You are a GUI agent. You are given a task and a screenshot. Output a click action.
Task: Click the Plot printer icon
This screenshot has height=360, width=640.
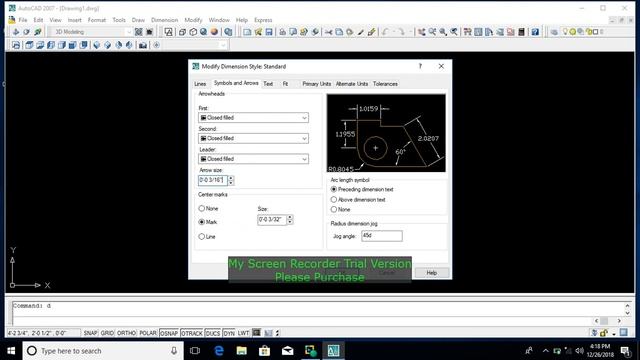coord(282,32)
